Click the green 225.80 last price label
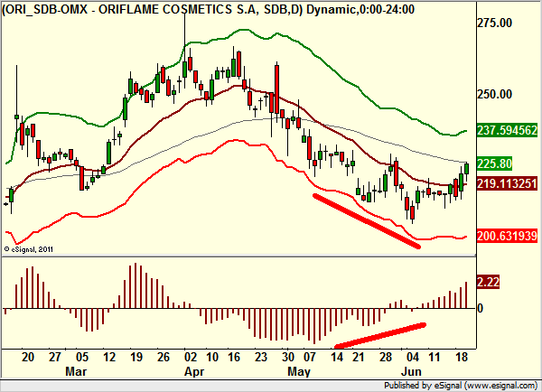This screenshot has height=392, width=542. click(x=495, y=163)
